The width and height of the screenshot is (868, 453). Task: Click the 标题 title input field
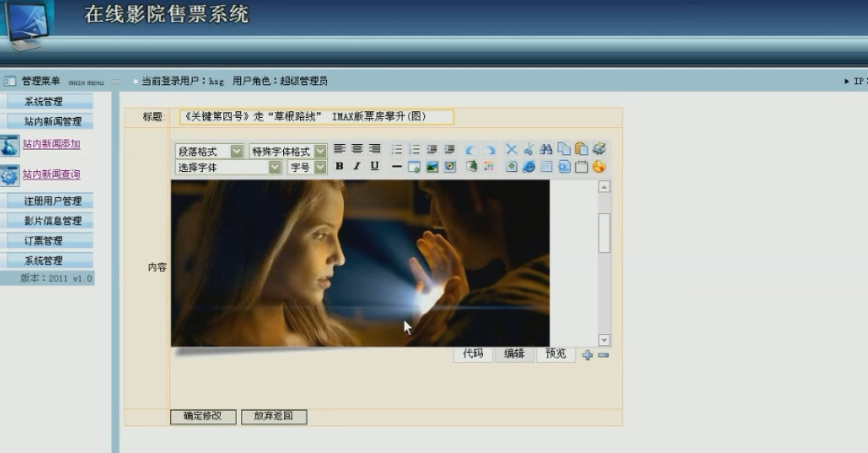317,117
